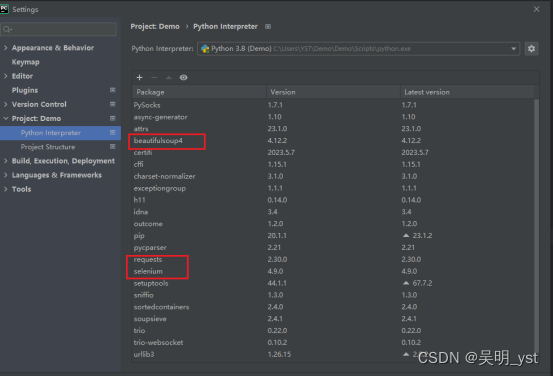Expand the Tools section chevron
The width and height of the screenshot is (554, 376).
point(5,189)
